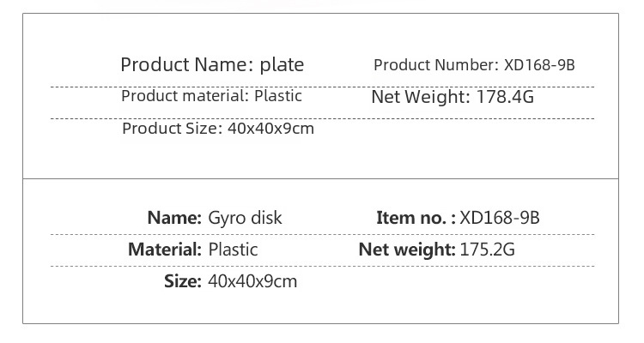Click the bold 'Size:' label

(x=183, y=281)
